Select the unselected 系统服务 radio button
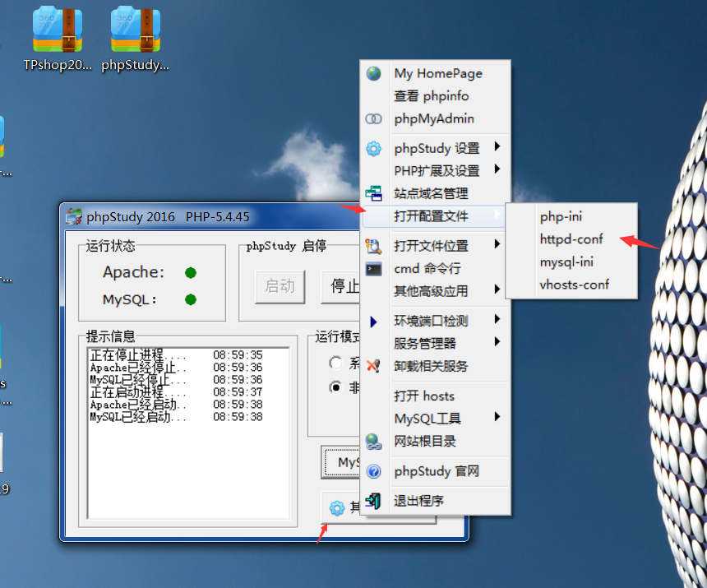The height and width of the screenshot is (588, 707). click(335, 363)
